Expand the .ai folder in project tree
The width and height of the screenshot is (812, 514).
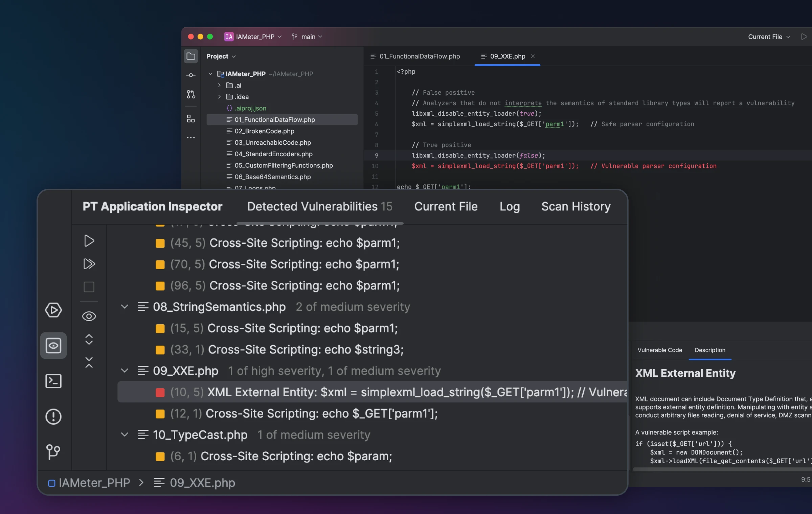coord(219,85)
